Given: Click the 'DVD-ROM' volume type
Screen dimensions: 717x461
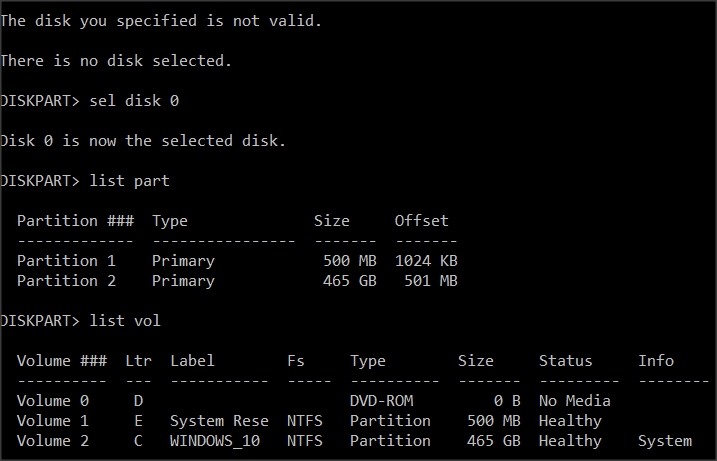Looking at the screenshot, I should pos(381,401).
